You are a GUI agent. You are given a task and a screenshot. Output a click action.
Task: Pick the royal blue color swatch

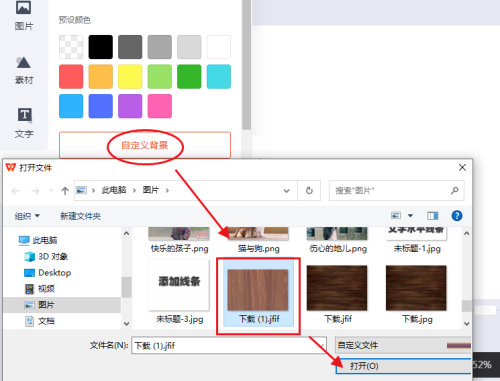[101, 106]
